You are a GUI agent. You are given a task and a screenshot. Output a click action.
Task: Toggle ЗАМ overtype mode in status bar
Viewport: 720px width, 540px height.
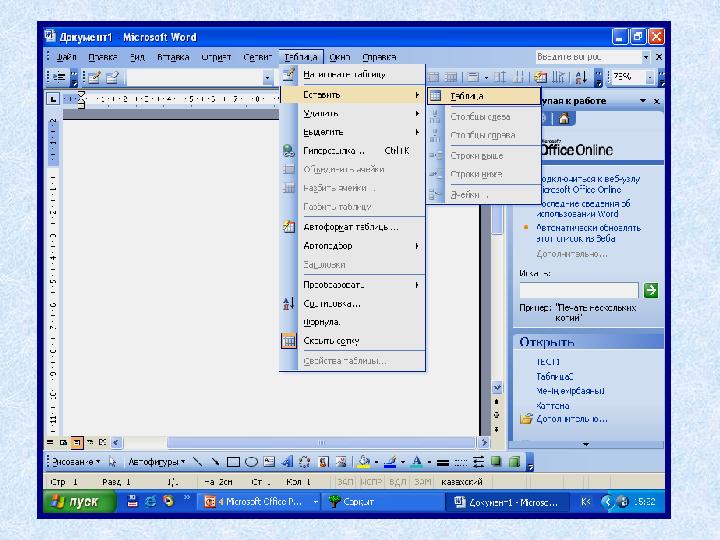point(422,482)
